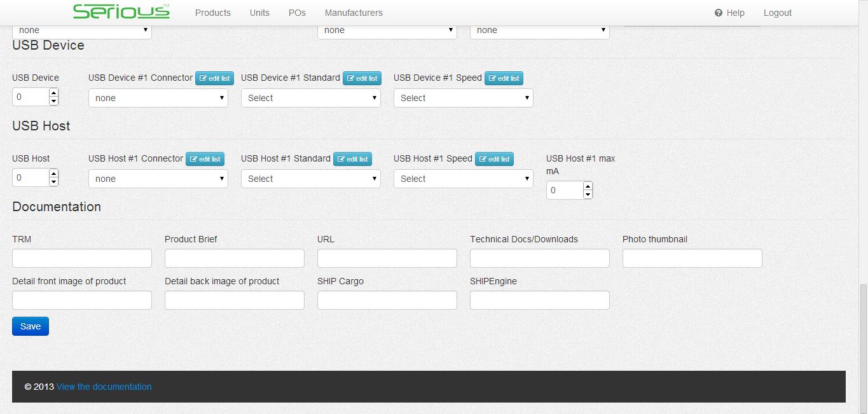Screen dimensions: 868x414
Task: Open the USB Device #1 Connector dropdown
Action: click(158, 98)
